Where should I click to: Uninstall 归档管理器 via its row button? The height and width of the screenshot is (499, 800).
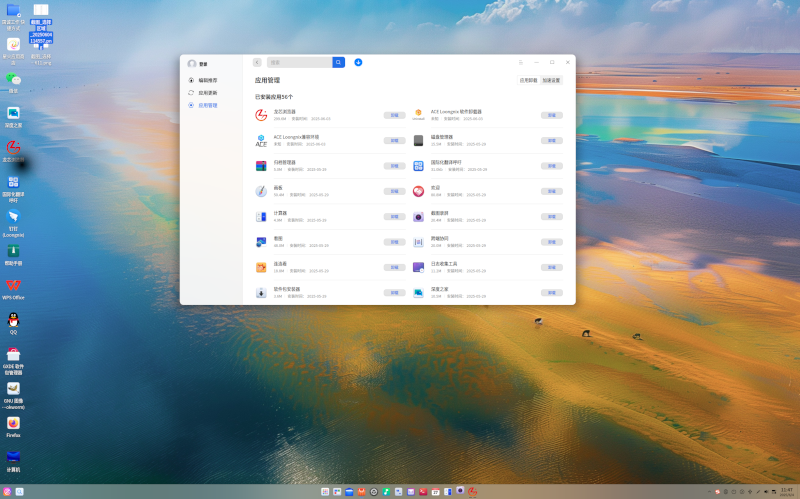(x=394, y=166)
